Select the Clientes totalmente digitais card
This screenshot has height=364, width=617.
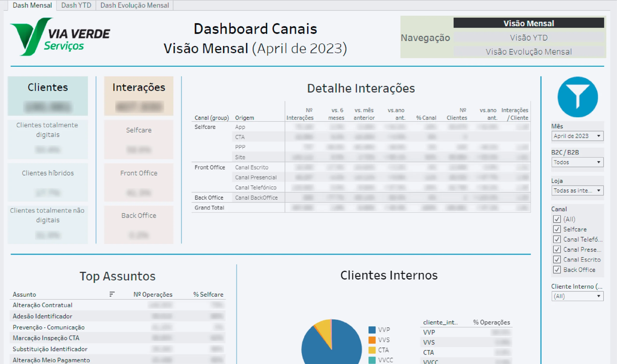pyautogui.click(x=47, y=139)
